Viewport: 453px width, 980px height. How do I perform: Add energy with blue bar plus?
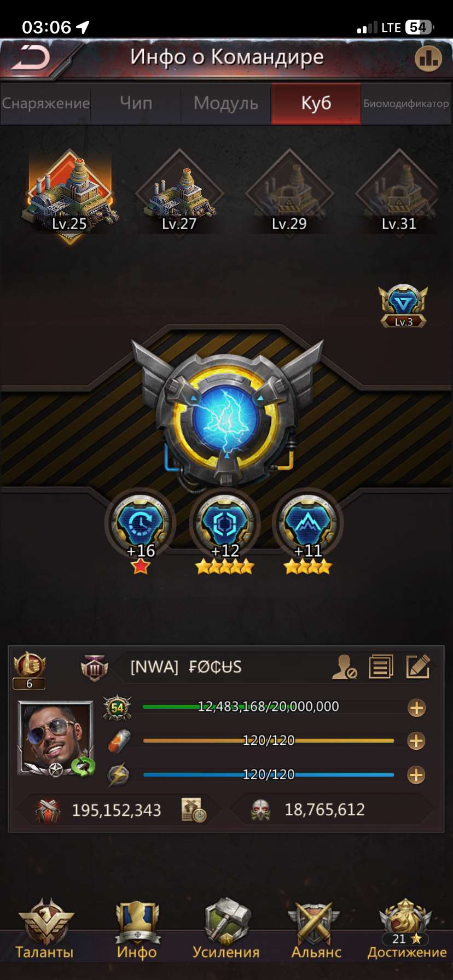pyautogui.click(x=416, y=774)
